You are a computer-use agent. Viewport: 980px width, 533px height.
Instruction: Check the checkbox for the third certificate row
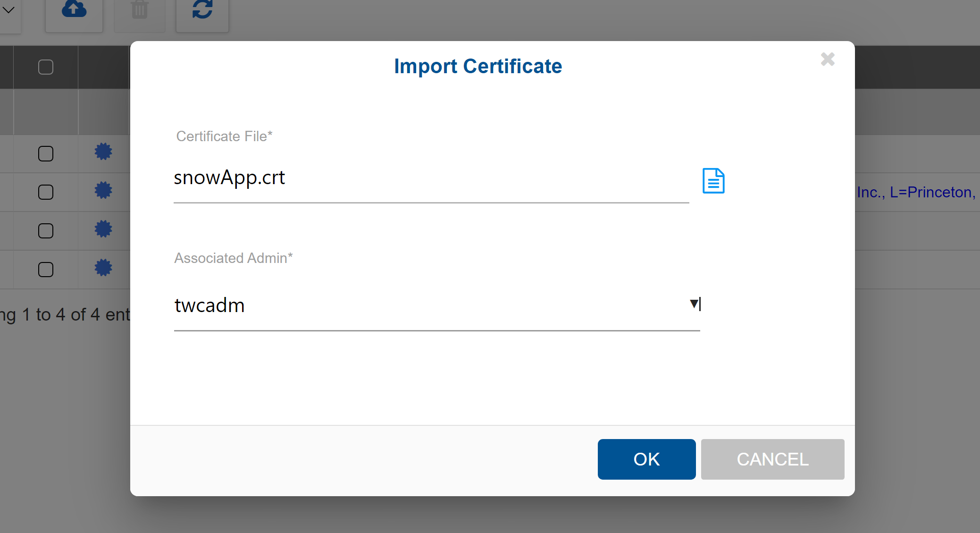(x=45, y=230)
